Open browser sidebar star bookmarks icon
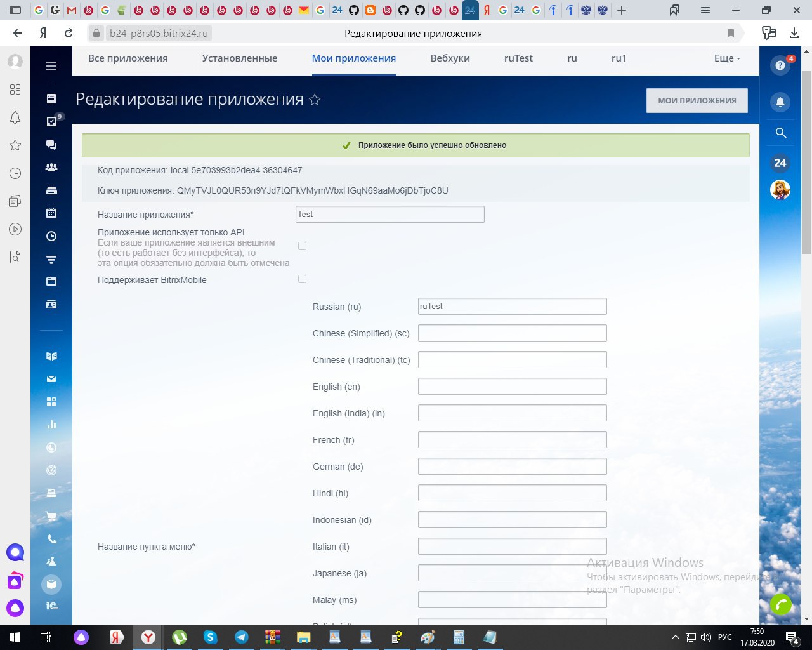Screen dimensions: 812x650 click(15, 145)
